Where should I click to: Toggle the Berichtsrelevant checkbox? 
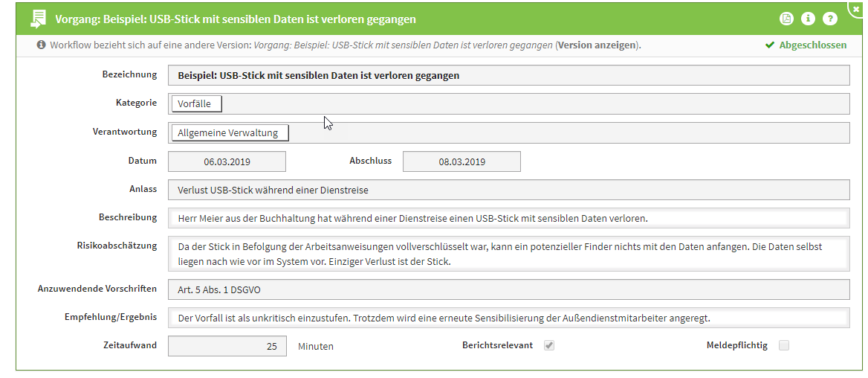[549, 345]
